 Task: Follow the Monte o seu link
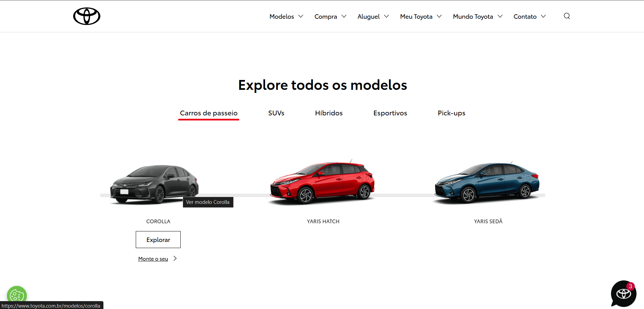tap(153, 259)
